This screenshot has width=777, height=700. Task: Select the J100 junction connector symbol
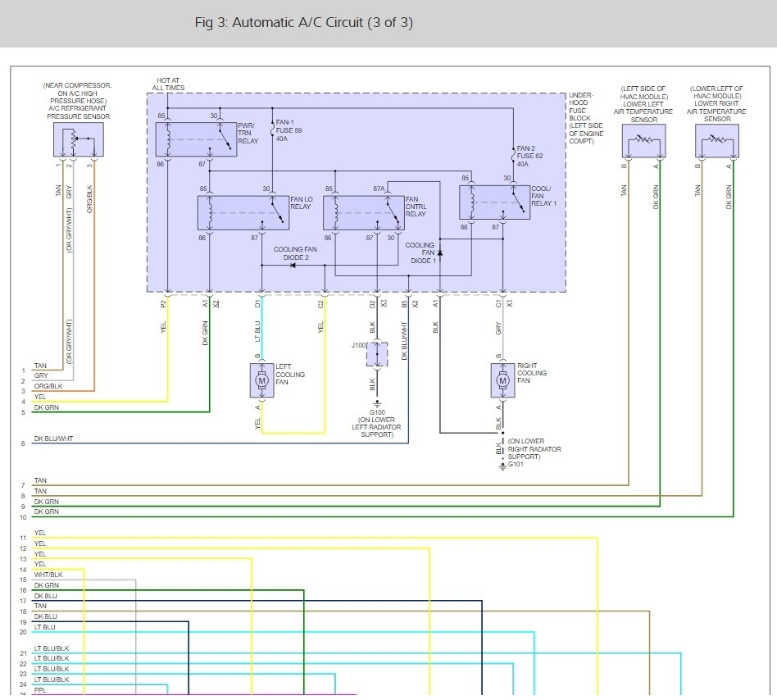point(376,354)
